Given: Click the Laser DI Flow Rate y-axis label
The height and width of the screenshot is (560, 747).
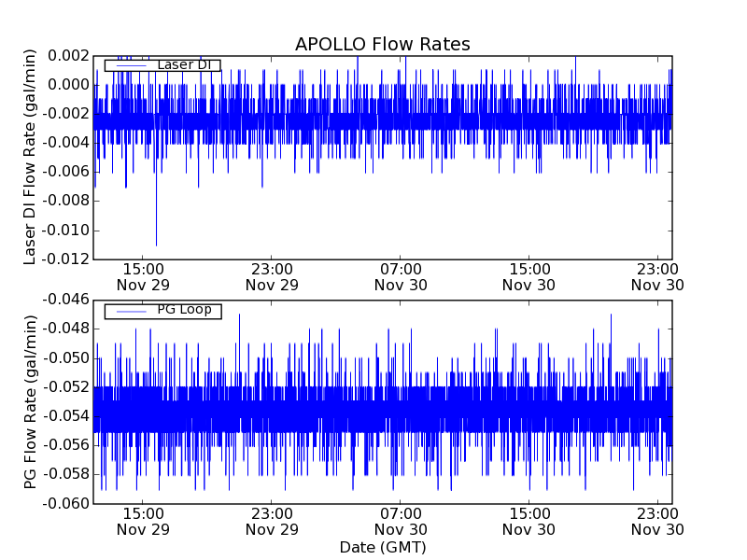Looking at the screenshot, I should (x=30, y=157).
